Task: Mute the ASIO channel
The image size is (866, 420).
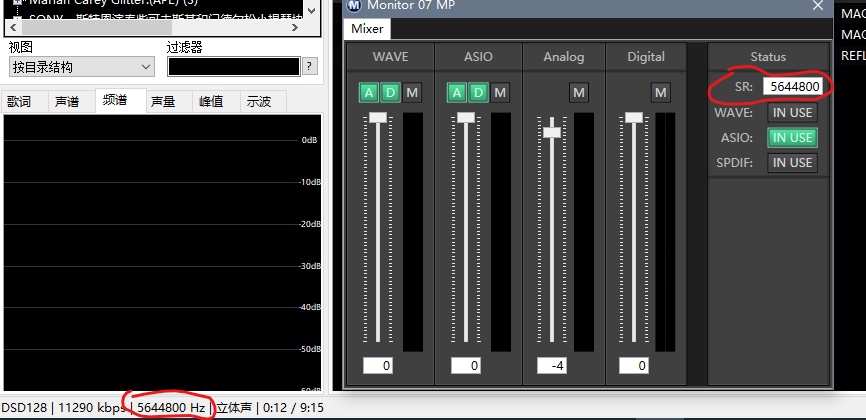Action: pyautogui.click(x=500, y=93)
